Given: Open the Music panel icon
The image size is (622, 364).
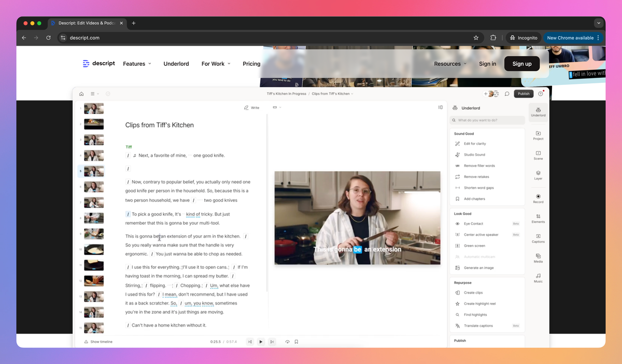Looking at the screenshot, I should (538, 278).
